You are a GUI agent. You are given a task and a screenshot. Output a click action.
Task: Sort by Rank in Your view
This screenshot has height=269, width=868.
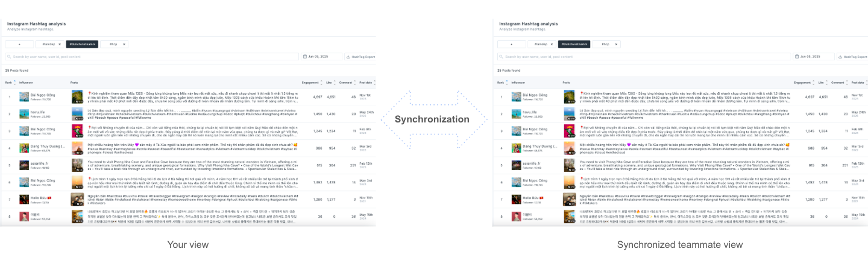14,83
